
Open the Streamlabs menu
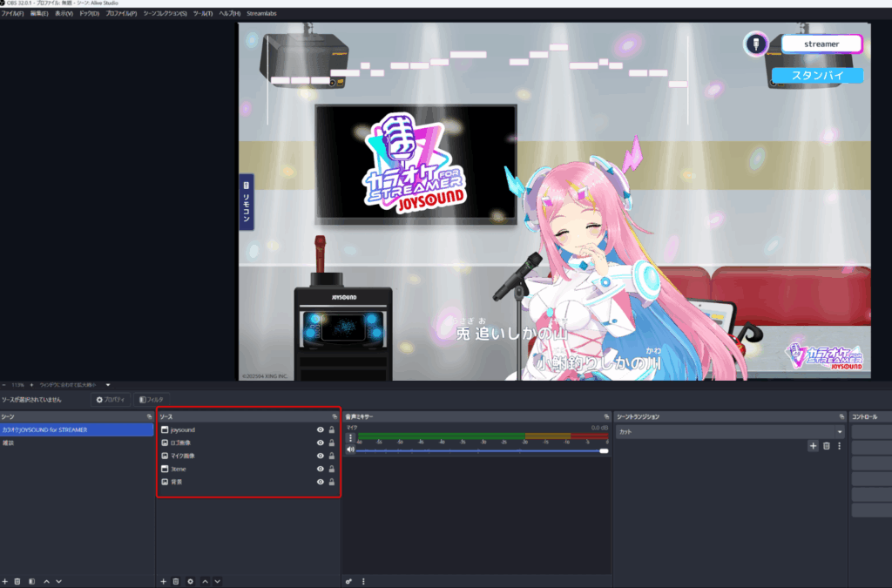263,14
